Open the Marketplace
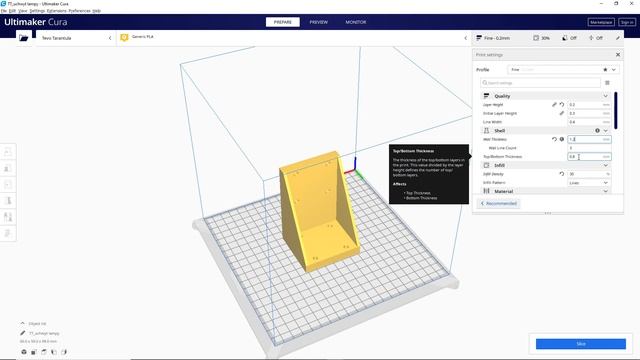The width and height of the screenshot is (640, 360). pos(601,22)
